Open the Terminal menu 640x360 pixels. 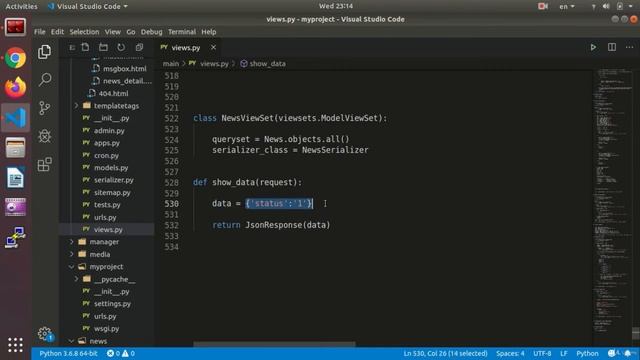click(x=182, y=32)
